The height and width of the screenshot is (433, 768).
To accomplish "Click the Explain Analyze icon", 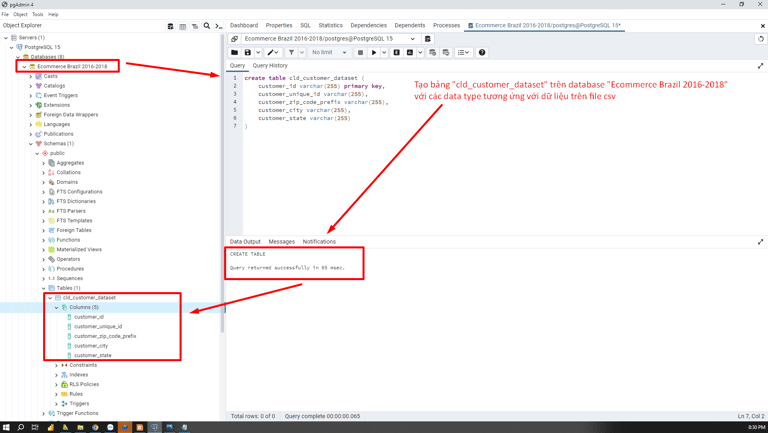I will [x=410, y=52].
